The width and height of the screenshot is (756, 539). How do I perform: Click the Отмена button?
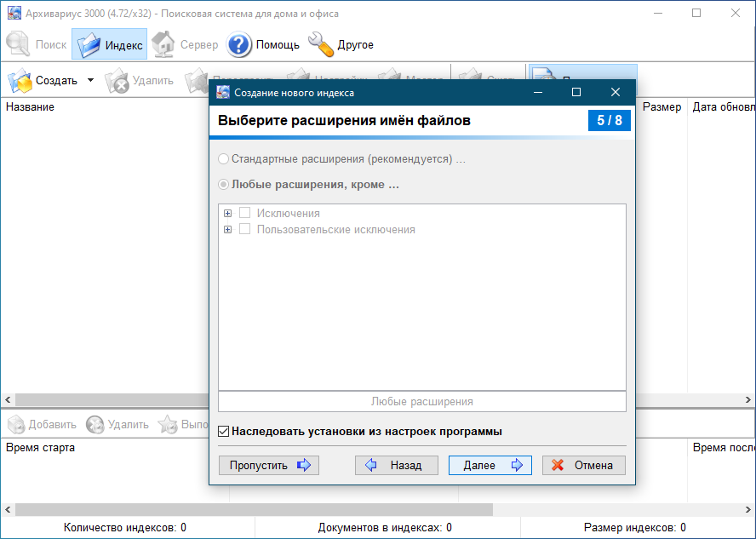coord(583,465)
